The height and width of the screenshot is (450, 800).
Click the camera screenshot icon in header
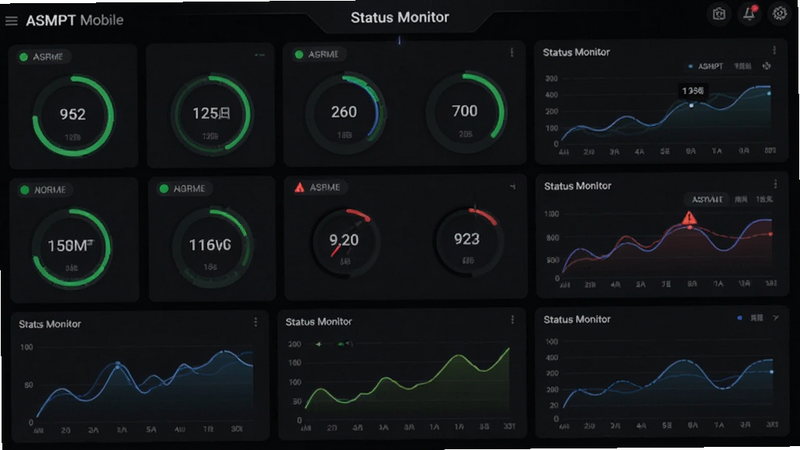coord(719,14)
